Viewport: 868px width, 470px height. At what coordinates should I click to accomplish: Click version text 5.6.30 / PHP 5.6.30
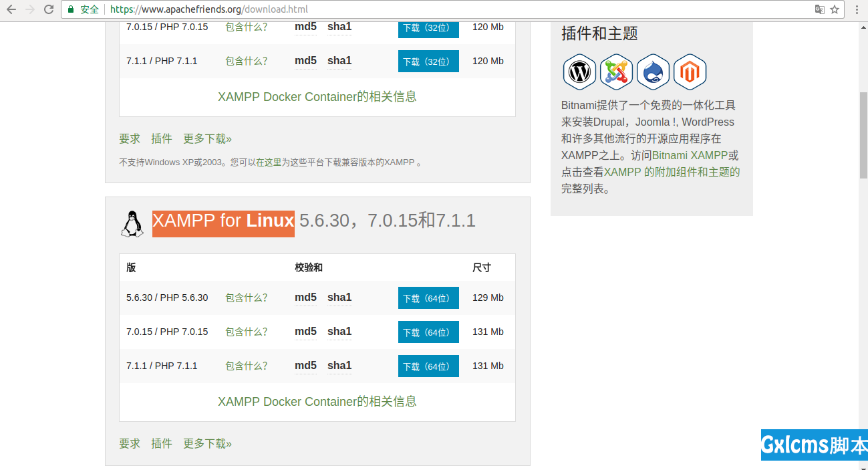(167, 298)
